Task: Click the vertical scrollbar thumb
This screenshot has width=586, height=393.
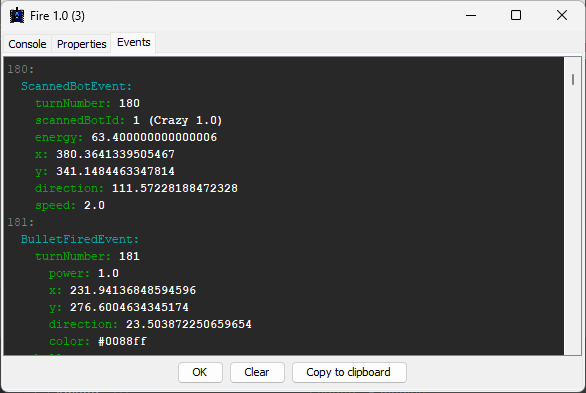Action: (573, 79)
